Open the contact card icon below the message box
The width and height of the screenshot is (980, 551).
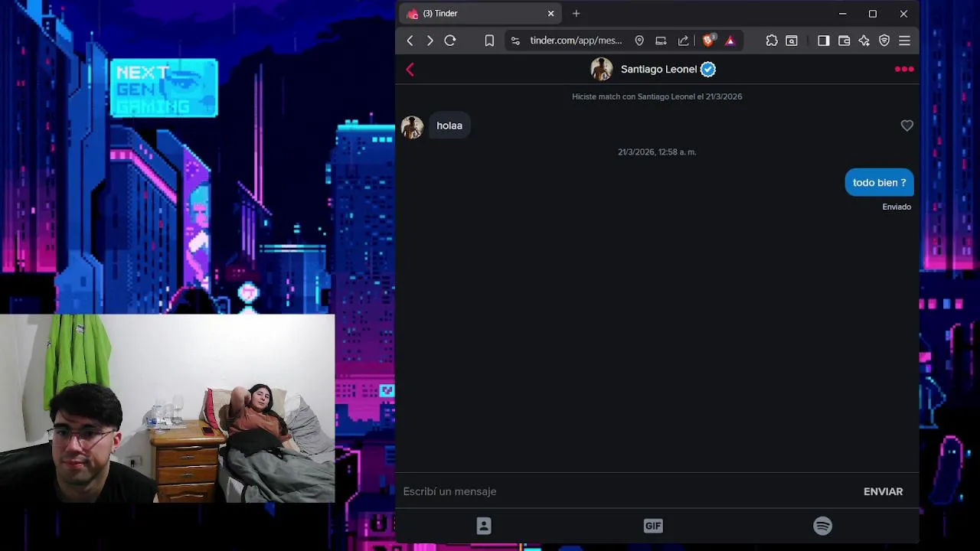(x=484, y=526)
